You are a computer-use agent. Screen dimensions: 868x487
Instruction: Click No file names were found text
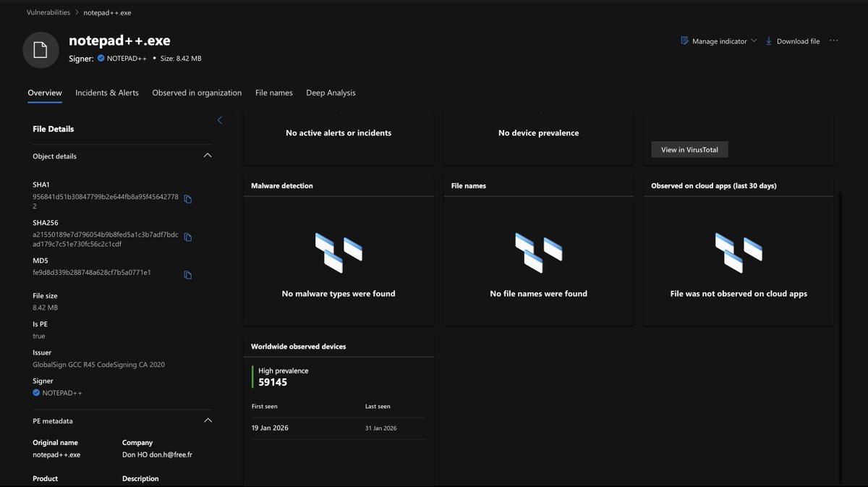tap(539, 294)
